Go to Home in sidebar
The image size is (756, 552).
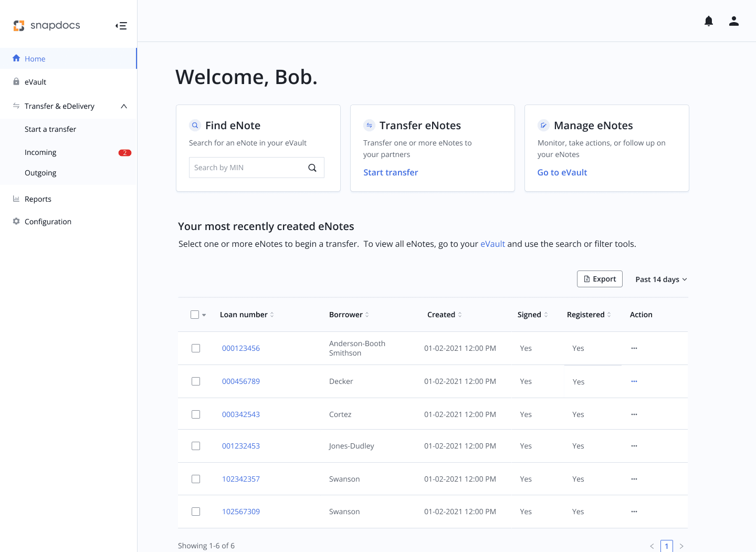[68, 58]
